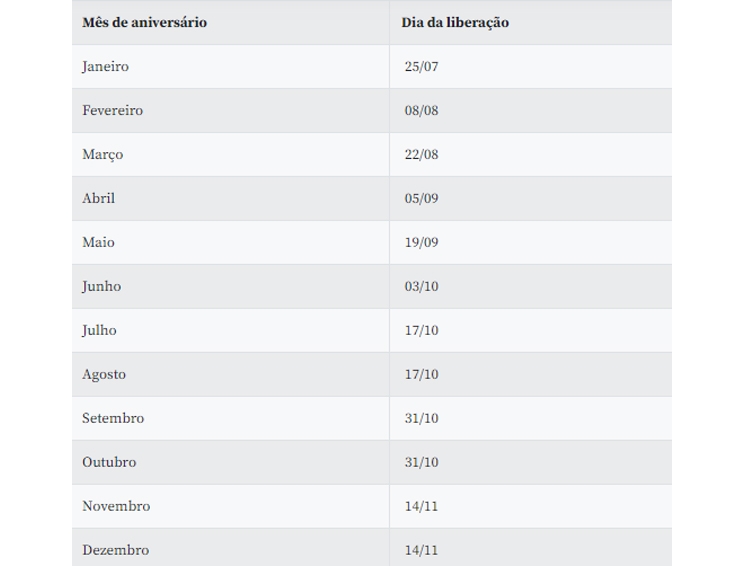Click the 'Dia da liberação' column header
Image resolution: width=745 pixels, height=566 pixels.
coord(455,22)
